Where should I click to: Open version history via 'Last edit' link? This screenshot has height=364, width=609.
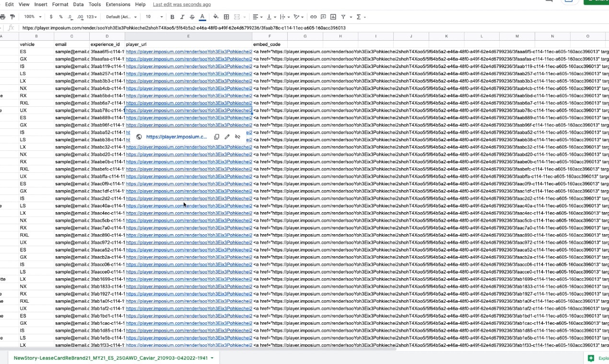(x=181, y=4)
